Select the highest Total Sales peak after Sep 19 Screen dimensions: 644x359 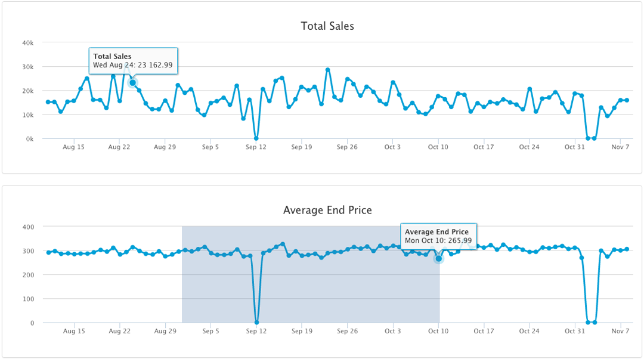pyautogui.click(x=328, y=70)
